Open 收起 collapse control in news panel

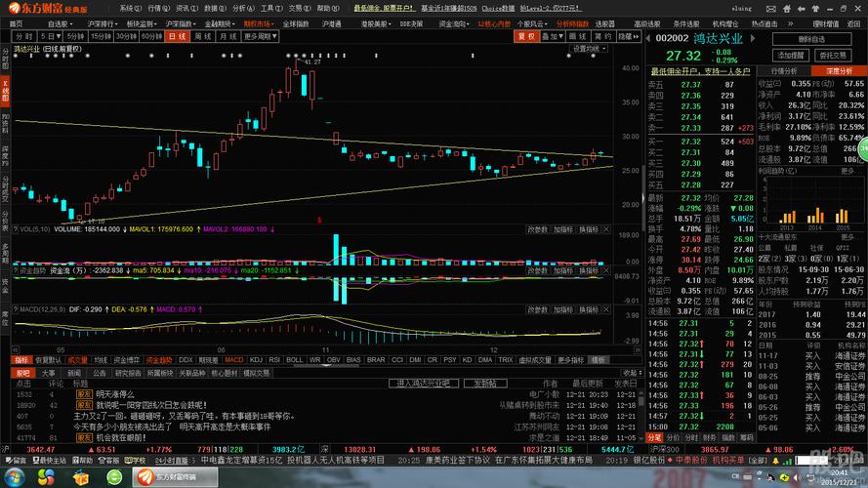tap(632, 373)
